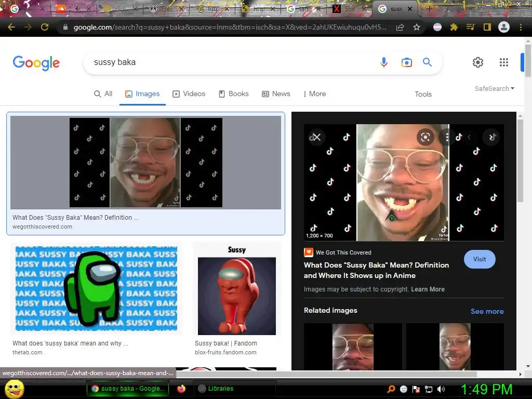Bookmark this page with the star icon
Image resolution: width=532 pixels, height=399 pixels.
tap(417, 28)
